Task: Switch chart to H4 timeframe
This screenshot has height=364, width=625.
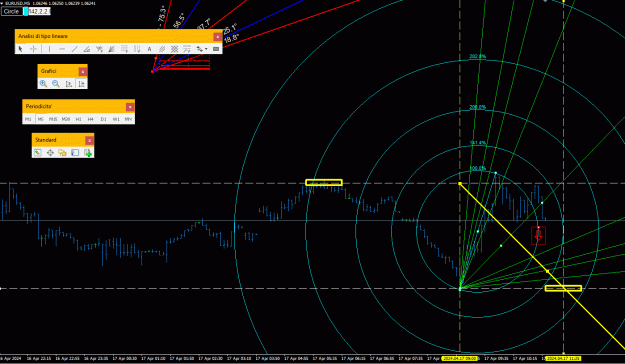Action: [x=91, y=119]
